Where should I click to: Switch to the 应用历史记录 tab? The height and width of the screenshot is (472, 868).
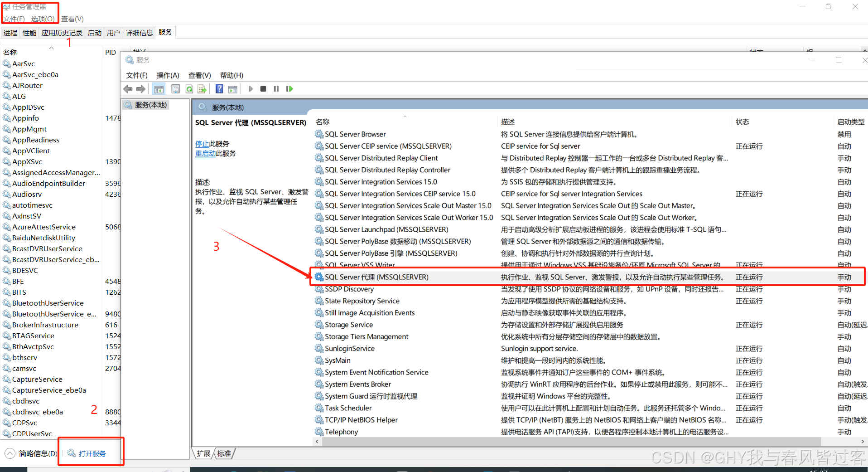coord(62,33)
